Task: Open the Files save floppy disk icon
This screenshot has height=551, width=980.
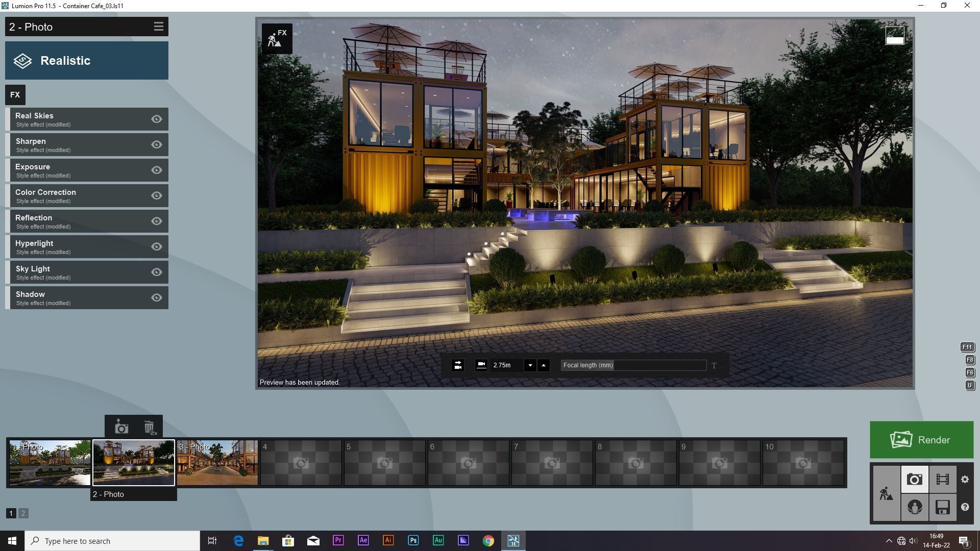Action: pos(942,507)
